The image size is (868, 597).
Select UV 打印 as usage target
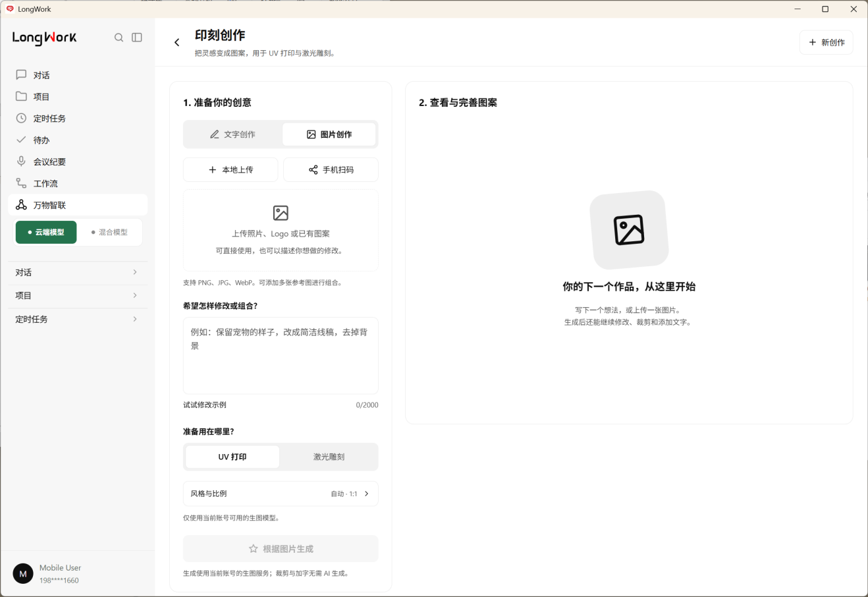click(232, 457)
